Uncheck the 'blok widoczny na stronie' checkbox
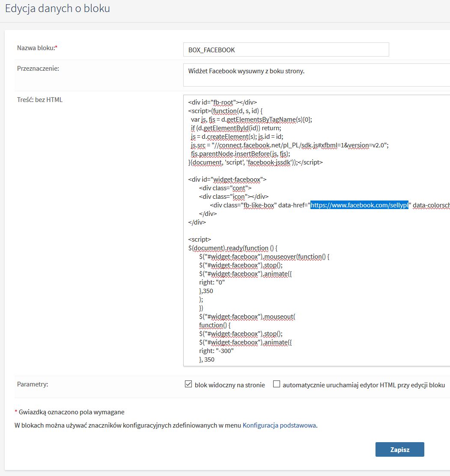This screenshot has width=450, height=476. click(x=188, y=384)
